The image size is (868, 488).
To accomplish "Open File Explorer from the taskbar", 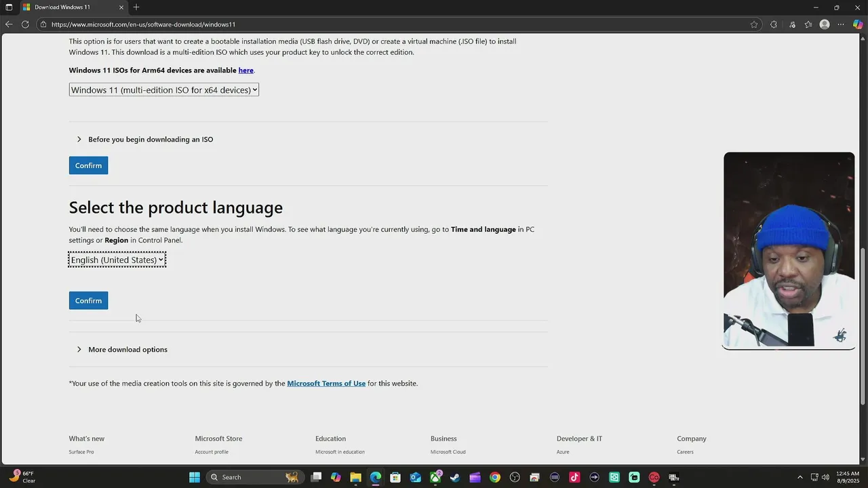I will (355, 477).
